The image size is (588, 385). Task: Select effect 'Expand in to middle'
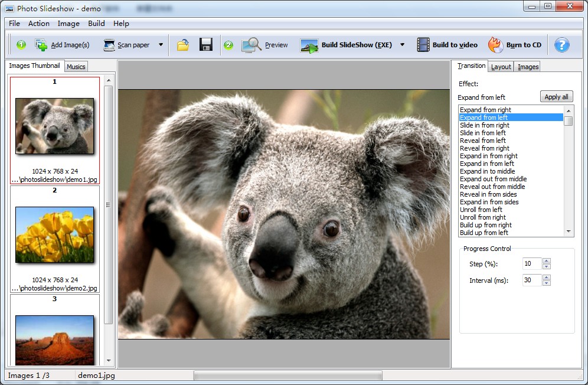click(511, 171)
